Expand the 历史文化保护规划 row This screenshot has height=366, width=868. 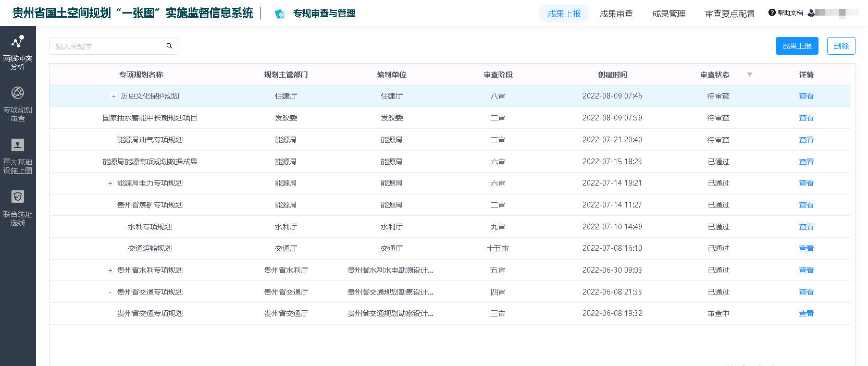(114, 96)
